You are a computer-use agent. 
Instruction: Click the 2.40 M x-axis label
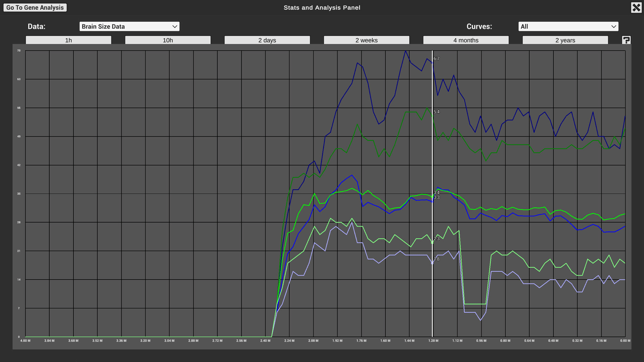pyautogui.click(x=265, y=341)
